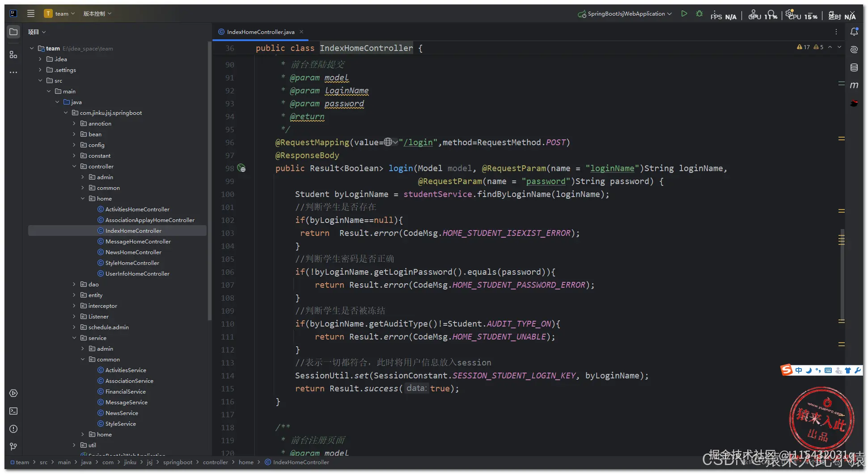Toggle Sogou Chinese punctuation mode
The image size is (868, 474).
(818, 370)
